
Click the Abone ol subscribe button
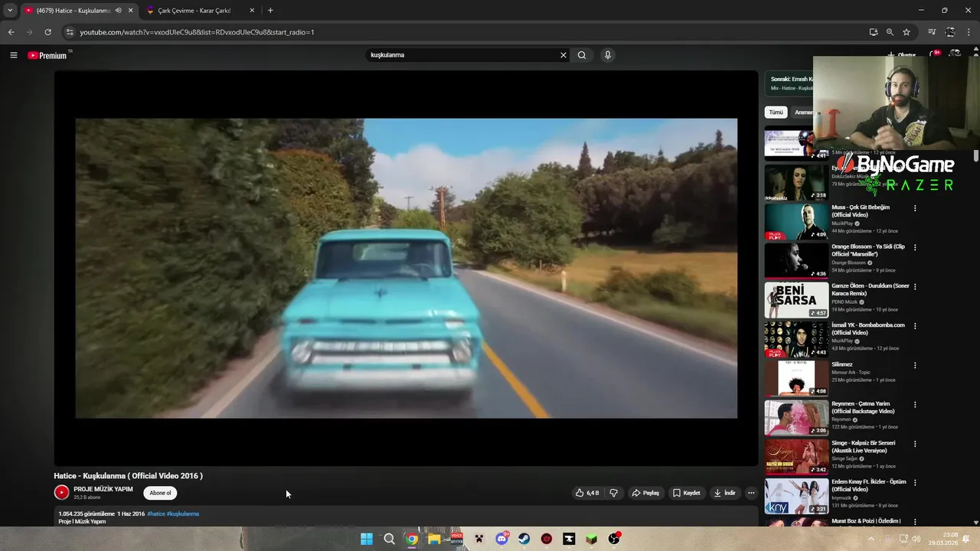click(160, 493)
